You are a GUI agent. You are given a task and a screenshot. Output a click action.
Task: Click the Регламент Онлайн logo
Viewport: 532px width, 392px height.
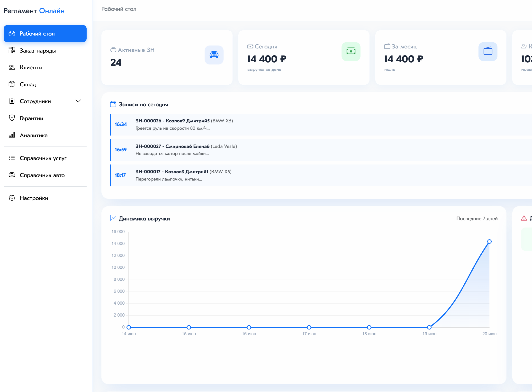(x=34, y=11)
